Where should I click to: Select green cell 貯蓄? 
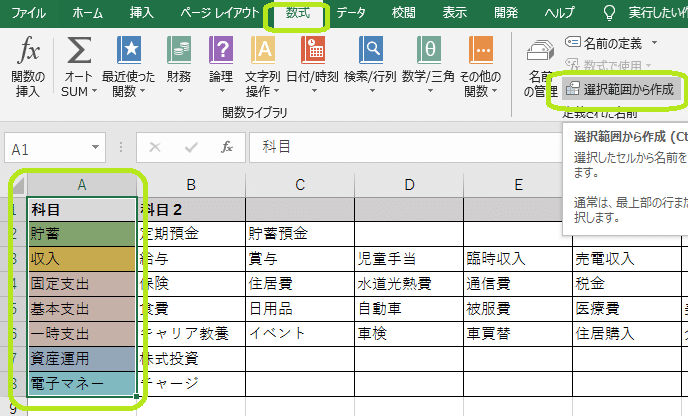[82, 234]
